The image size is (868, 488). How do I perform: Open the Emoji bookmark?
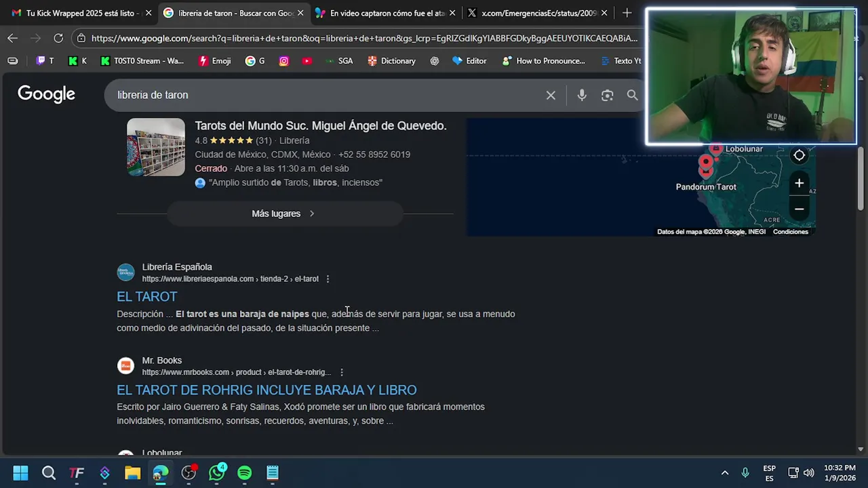[215, 61]
